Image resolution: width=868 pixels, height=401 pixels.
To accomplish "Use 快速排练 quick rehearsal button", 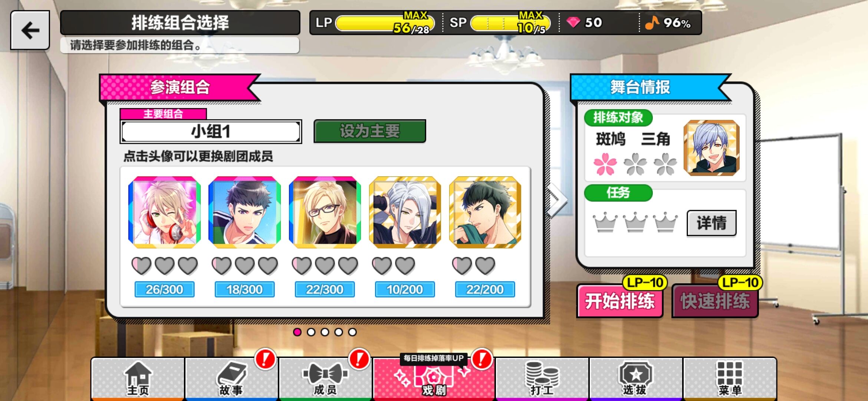I will pyautogui.click(x=715, y=301).
